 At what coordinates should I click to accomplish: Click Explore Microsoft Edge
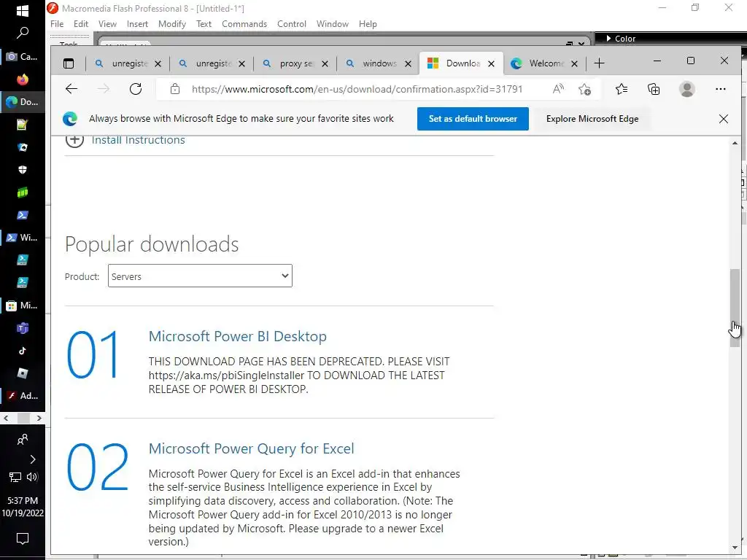pos(592,119)
